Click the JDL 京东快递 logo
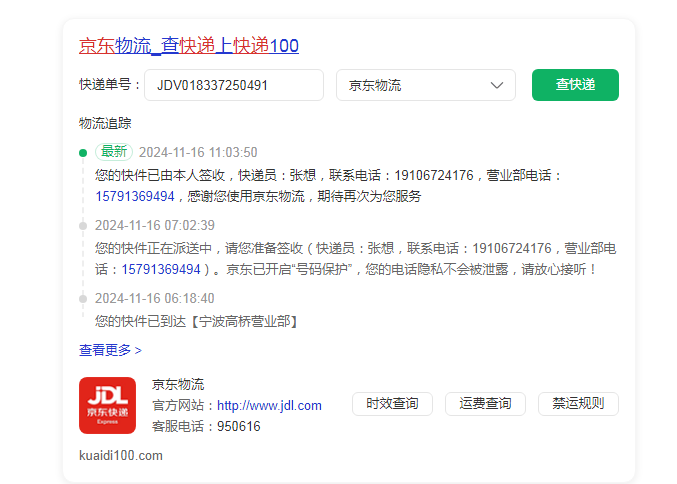The width and height of the screenshot is (677, 484). coord(108,405)
